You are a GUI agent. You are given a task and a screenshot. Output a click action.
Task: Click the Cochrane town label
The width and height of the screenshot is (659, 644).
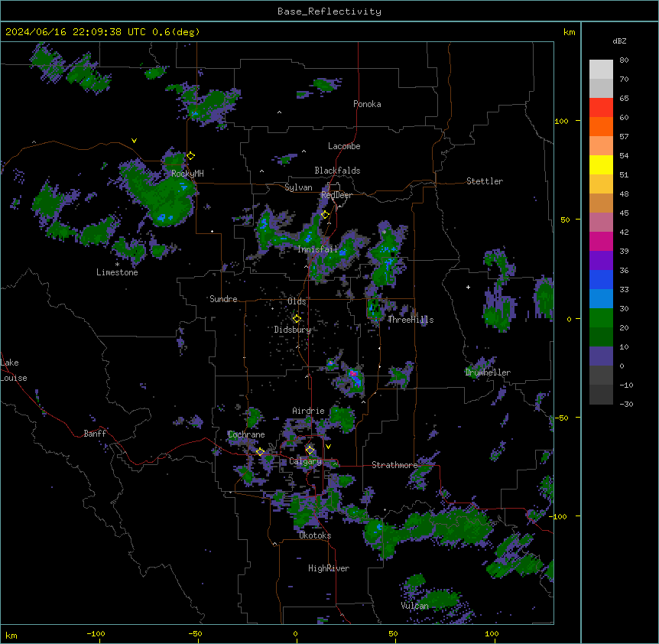click(x=246, y=434)
